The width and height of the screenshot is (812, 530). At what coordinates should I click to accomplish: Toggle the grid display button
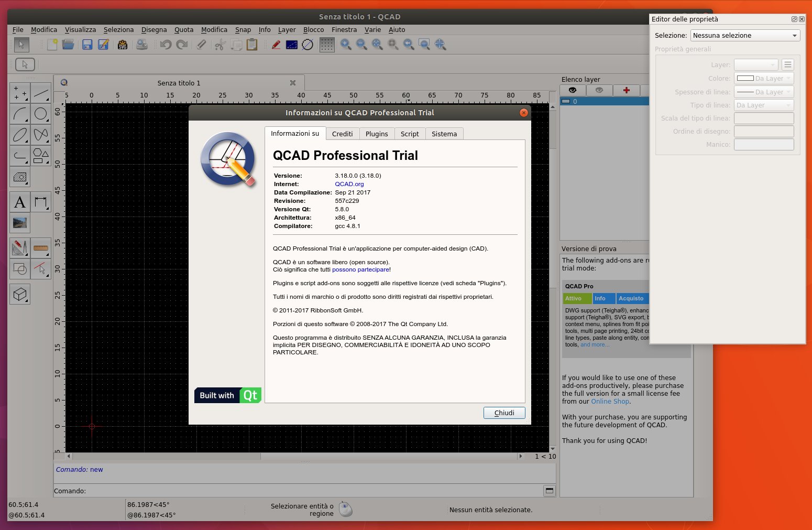[x=327, y=45]
